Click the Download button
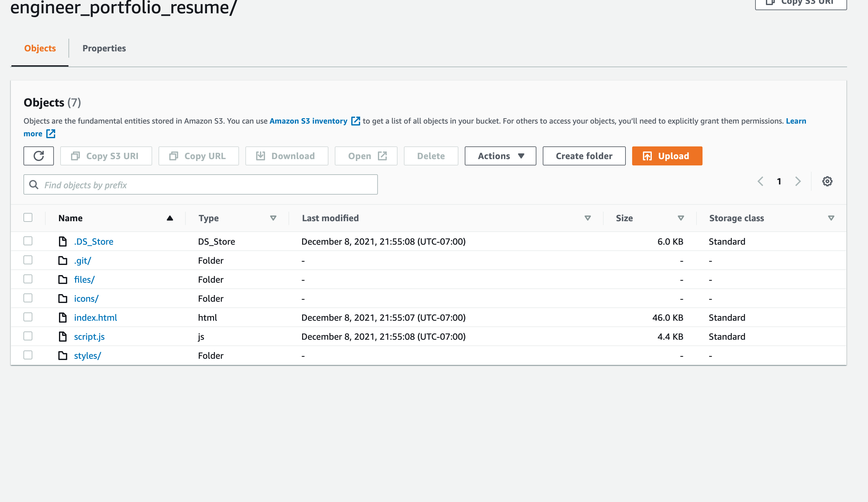The height and width of the screenshot is (502, 868). pyautogui.click(x=287, y=156)
